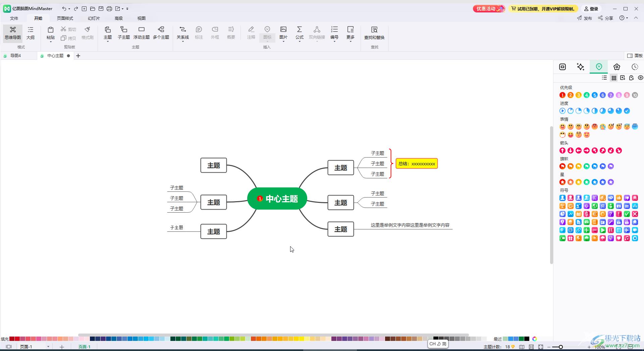Screen dimensions: 644x351
Task: Click the 登录 login button
Action: click(591, 9)
